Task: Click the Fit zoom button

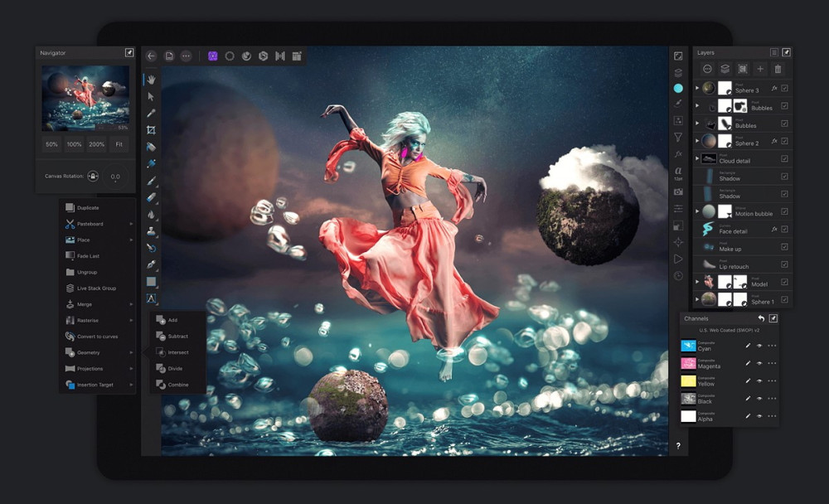Action: tap(119, 144)
